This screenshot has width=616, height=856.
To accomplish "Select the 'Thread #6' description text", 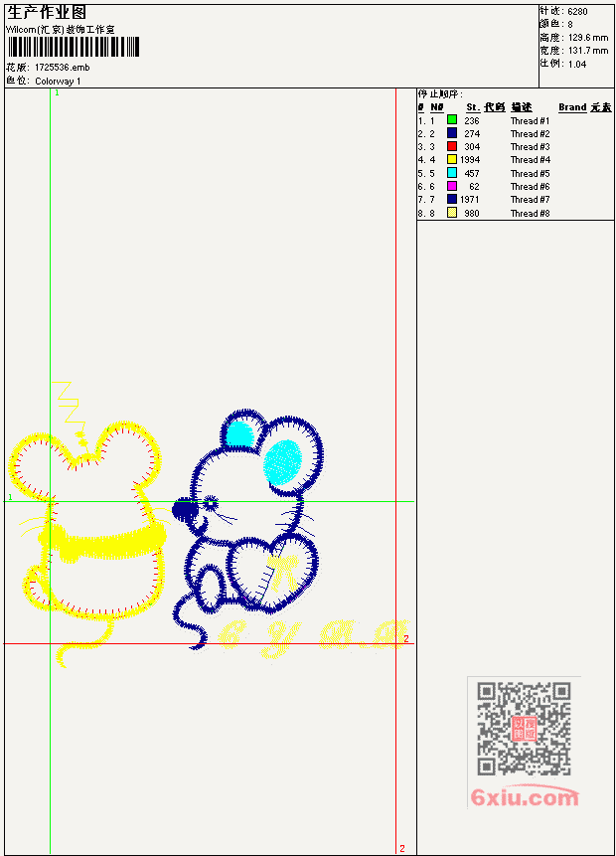I will click(x=530, y=187).
